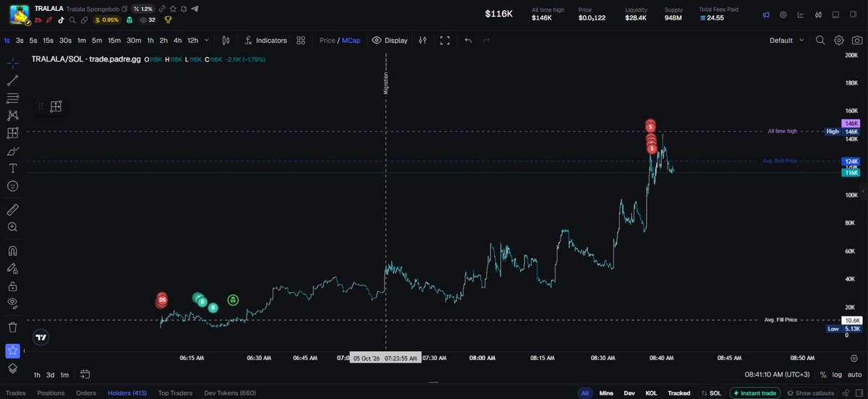The height and width of the screenshot is (399, 868).
Task: Open the Display options
Action: pos(389,41)
